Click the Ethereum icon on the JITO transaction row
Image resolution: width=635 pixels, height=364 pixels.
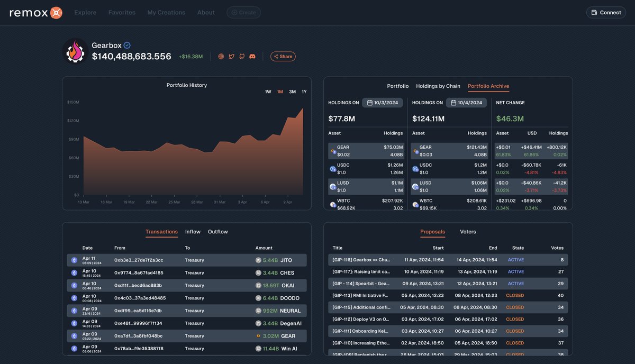(75, 260)
